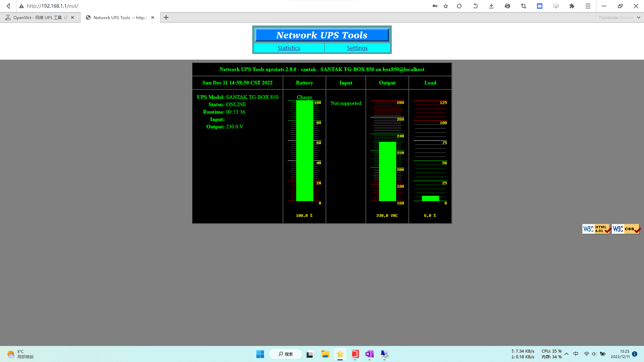Expand the system tray hidden icons chevron
644x362 pixels.
pyautogui.click(x=567, y=354)
